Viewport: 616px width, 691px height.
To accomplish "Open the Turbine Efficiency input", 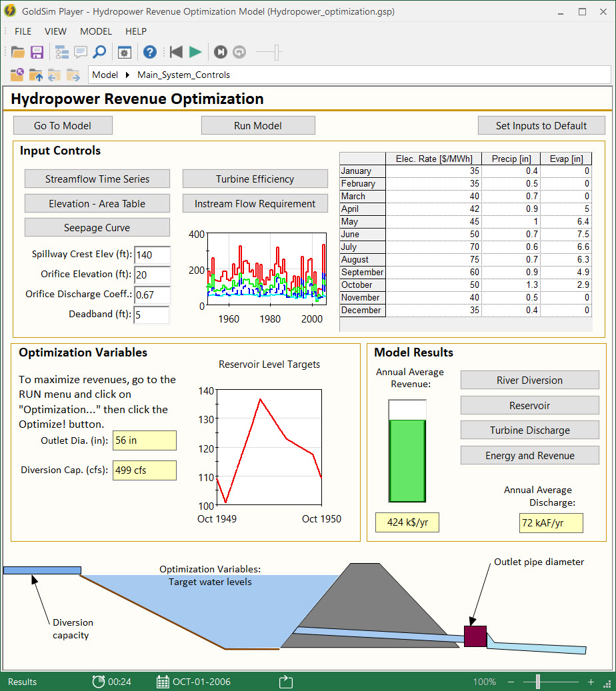I will [x=255, y=179].
